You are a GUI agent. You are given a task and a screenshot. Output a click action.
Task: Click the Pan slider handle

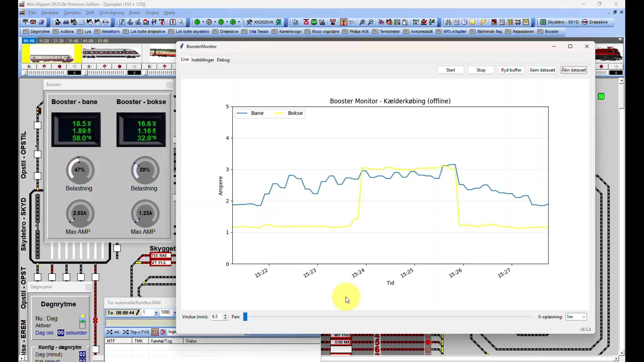click(245, 317)
